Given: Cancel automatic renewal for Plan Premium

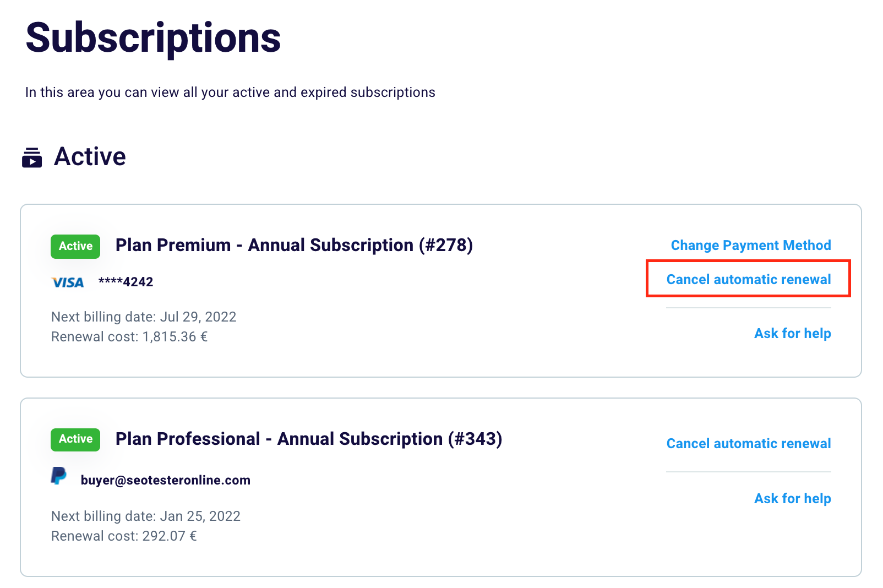Looking at the screenshot, I should 748,279.
